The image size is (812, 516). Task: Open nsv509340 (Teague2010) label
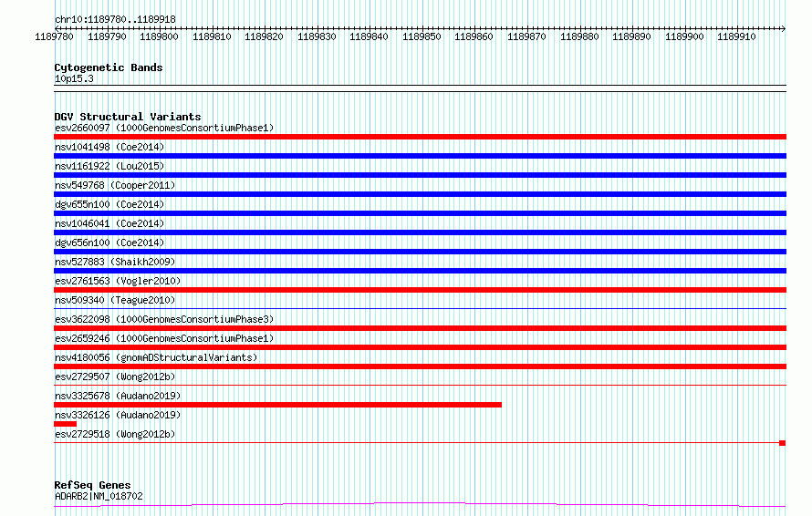pos(115,300)
